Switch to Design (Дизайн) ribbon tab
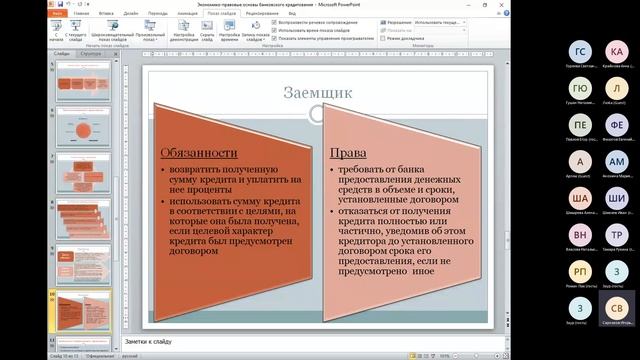 [x=131, y=13]
